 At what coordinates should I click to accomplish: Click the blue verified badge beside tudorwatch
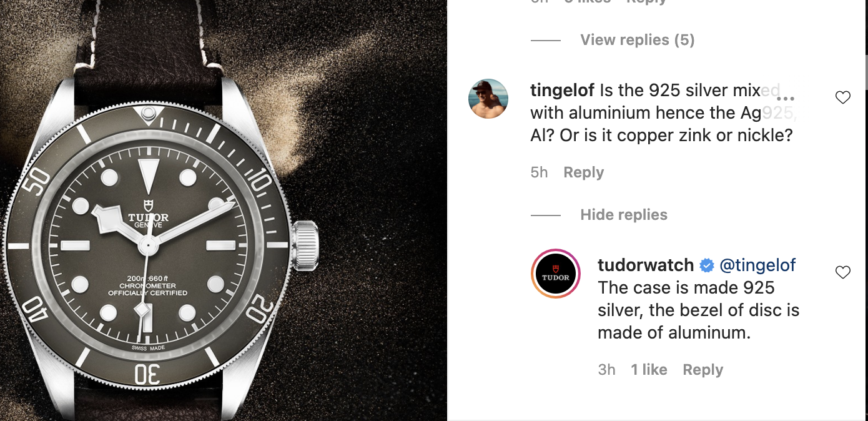tap(707, 265)
